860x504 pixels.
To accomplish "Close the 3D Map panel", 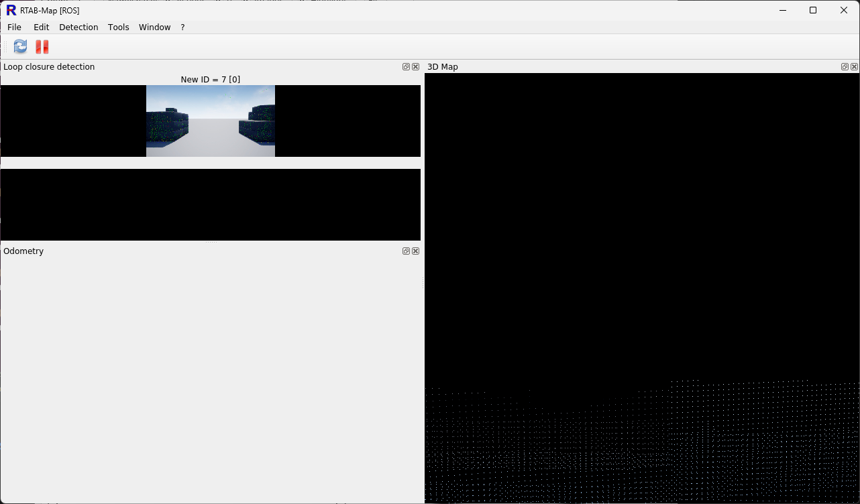I will tap(854, 67).
